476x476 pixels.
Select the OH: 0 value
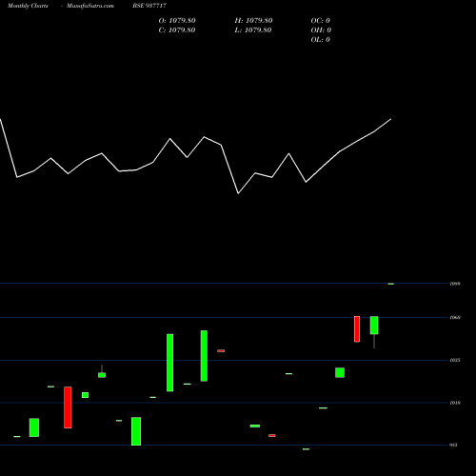pos(321,30)
